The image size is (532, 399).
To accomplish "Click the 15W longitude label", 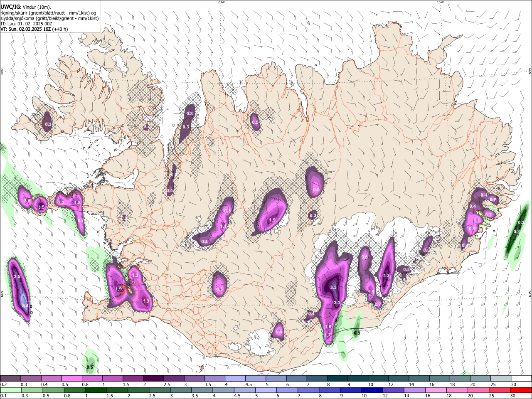I will click(440, 2).
